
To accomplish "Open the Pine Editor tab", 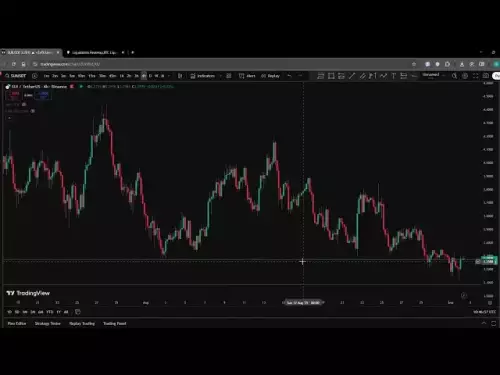I will tap(17, 323).
